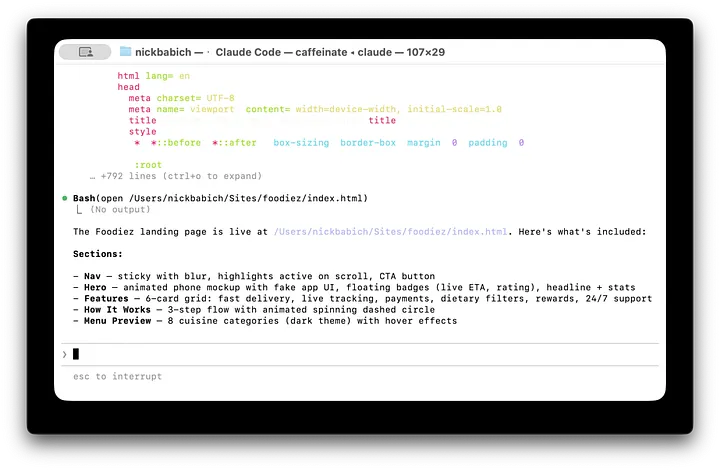Click the 'style' tag code line
This screenshot has width=720, height=470.
(x=142, y=131)
